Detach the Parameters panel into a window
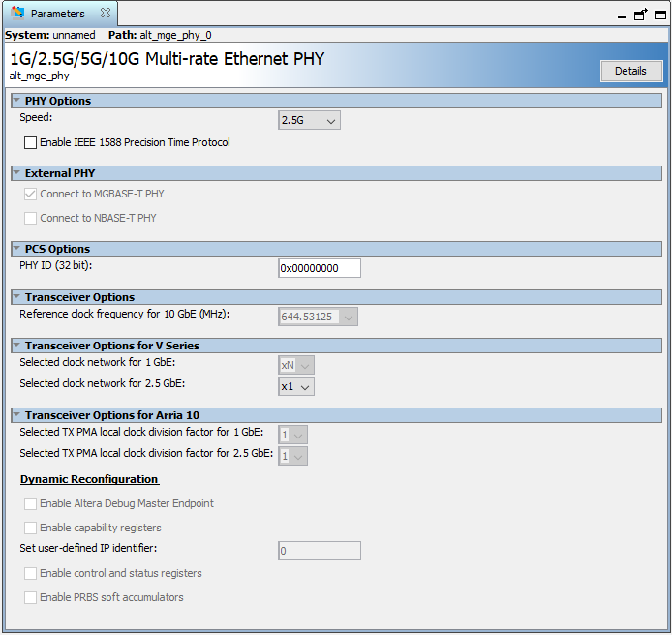 [641, 15]
